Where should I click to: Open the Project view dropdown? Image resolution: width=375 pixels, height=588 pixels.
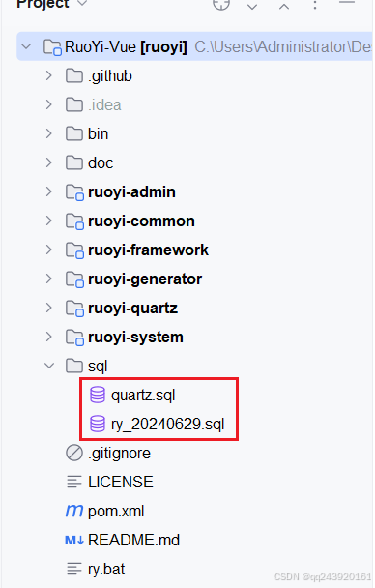(x=81, y=4)
